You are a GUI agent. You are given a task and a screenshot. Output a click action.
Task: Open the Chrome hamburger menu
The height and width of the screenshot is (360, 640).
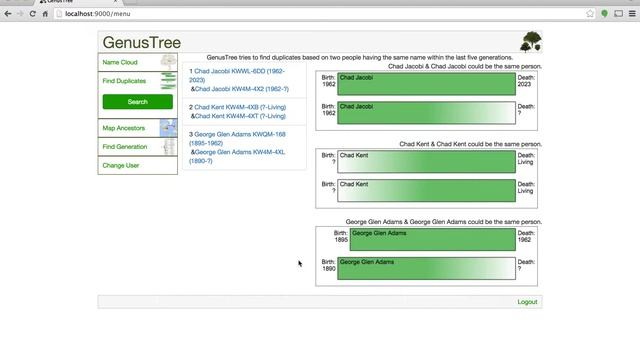pyautogui.click(x=632, y=13)
